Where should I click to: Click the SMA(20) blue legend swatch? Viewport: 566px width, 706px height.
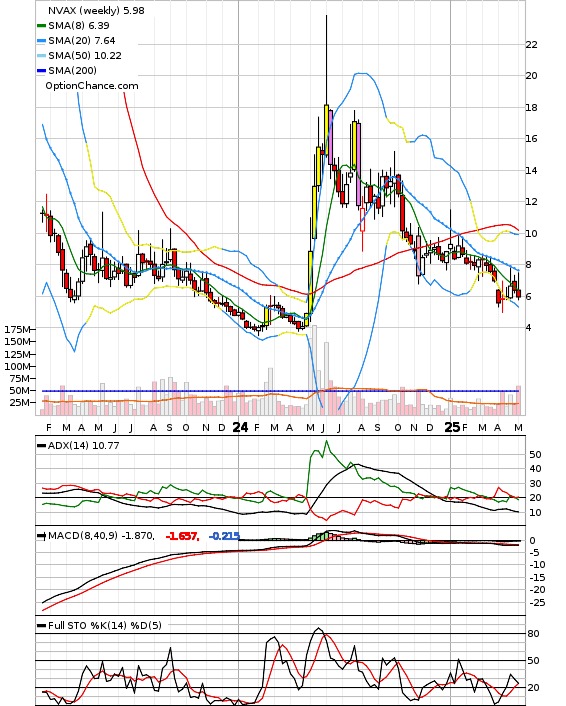(41, 41)
